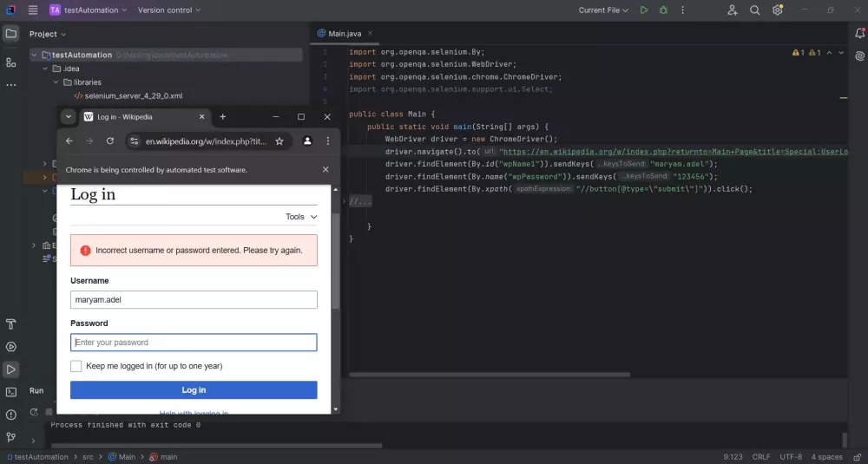Click the Chrome page vertical scrollbar thumb
The image size is (868, 464).
point(335,260)
